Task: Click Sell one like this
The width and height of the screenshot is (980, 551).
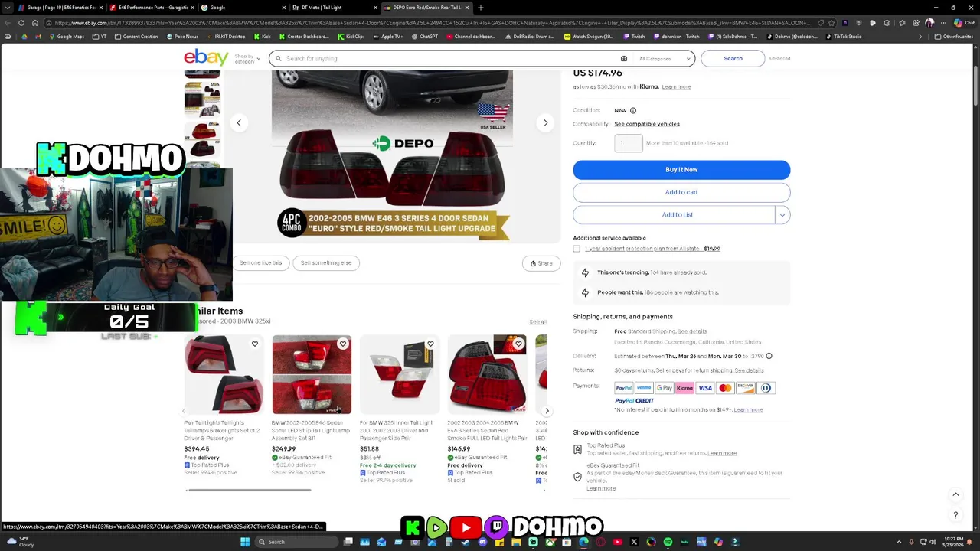Action: tap(260, 263)
